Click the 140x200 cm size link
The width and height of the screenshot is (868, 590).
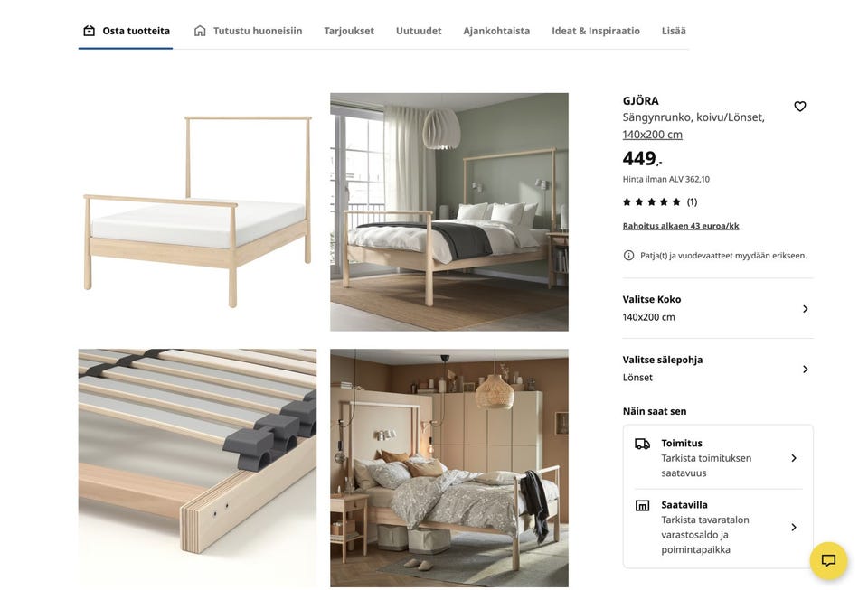(x=652, y=135)
